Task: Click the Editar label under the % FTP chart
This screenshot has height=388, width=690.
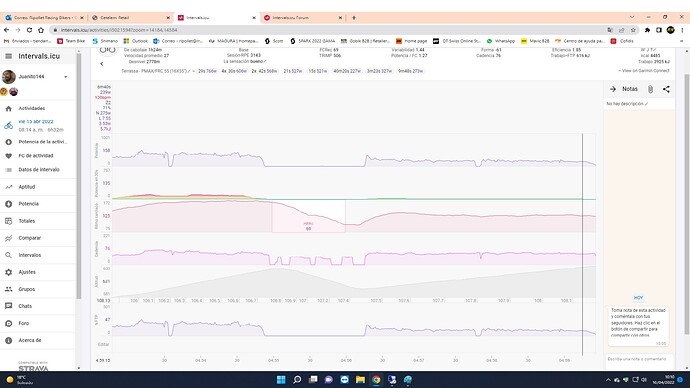Action: coord(103,344)
